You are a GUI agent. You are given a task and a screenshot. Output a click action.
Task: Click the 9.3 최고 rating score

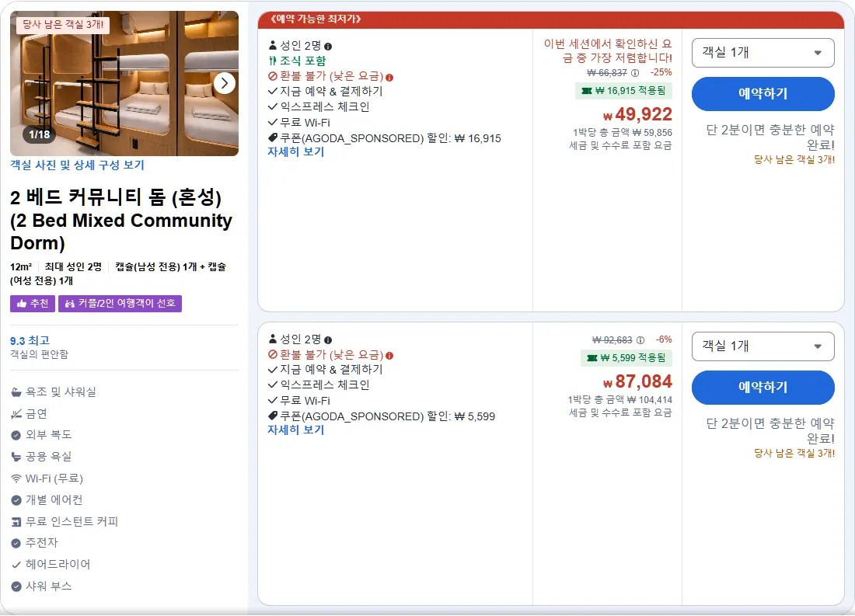(x=30, y=341)
